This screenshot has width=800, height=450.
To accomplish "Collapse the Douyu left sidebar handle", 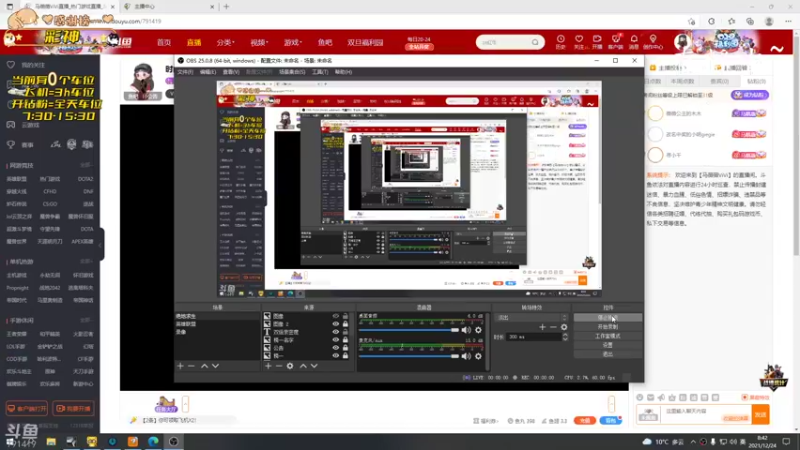I will point(101,244).
